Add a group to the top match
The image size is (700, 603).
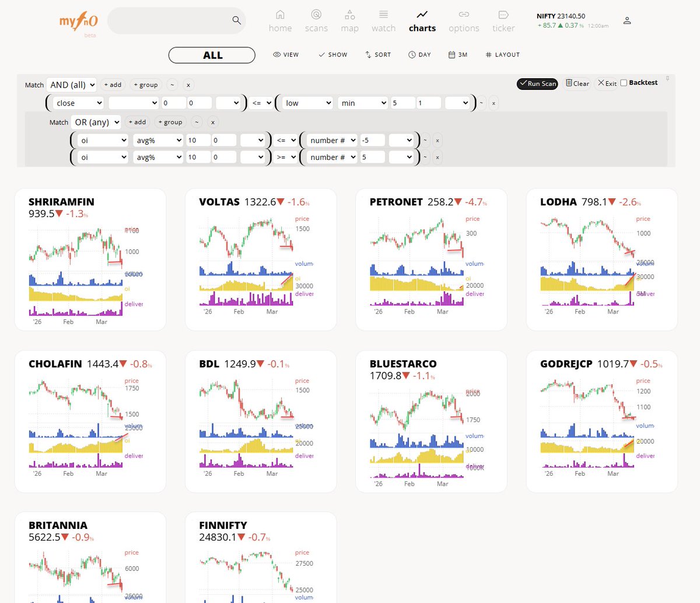[x=146, y=85]
